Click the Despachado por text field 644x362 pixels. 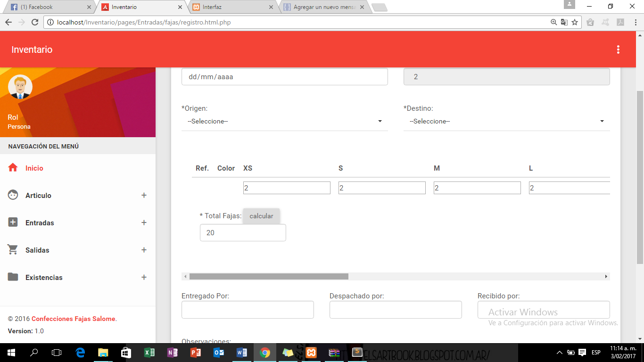[x=396, y=310]
